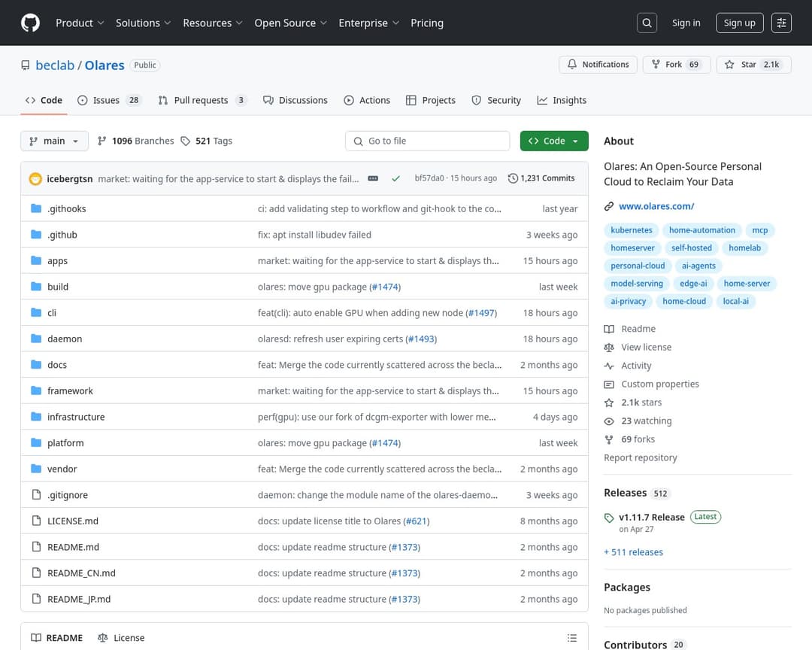Click the bell icon in Notifications

[571, 64]
